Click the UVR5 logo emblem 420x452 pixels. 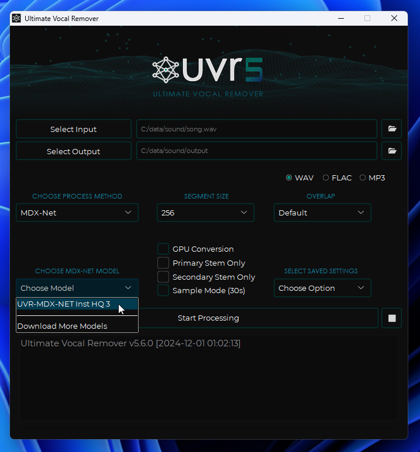click(166, 70)
